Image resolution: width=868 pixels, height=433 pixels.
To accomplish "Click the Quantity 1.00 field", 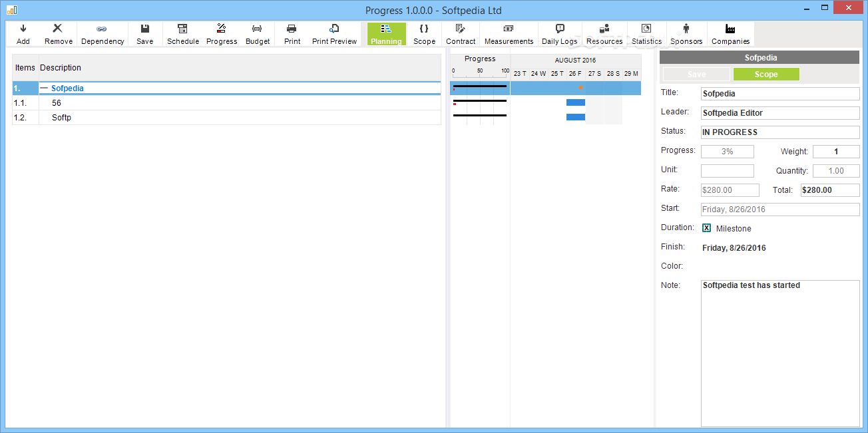I will pos(836,171).
